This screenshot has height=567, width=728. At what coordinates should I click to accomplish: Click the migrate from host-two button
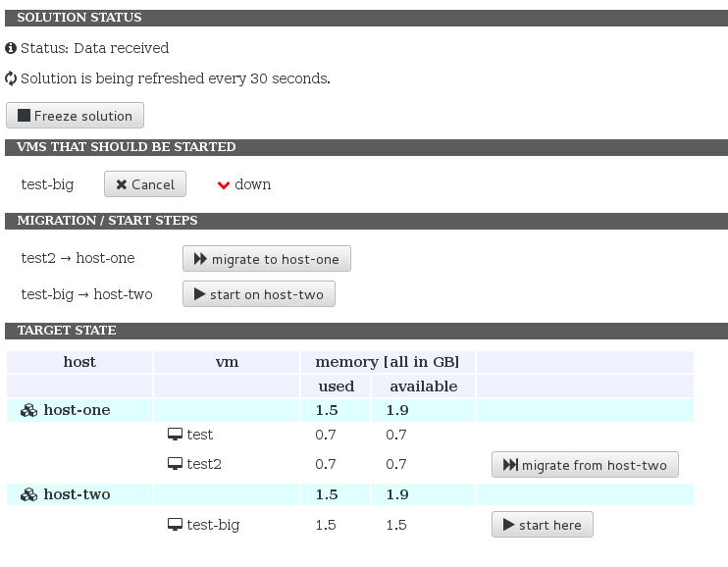pos(585,465)
